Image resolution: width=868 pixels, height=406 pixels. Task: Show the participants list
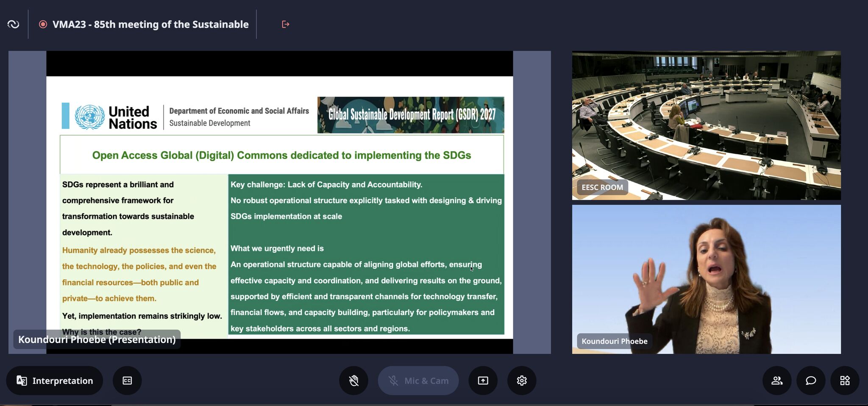[777, 381]
